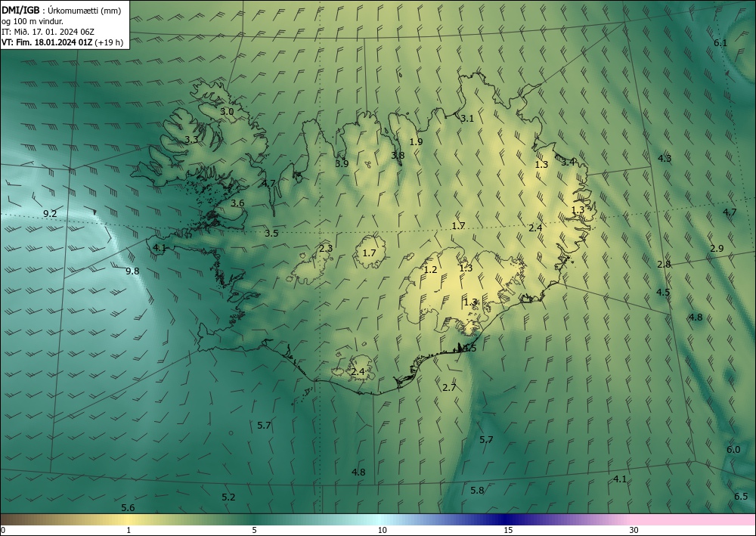The width and height of the screenshot is (756, 536).
Task: Select the 3.3 value in the Westfjords
Action: [191, 139]
